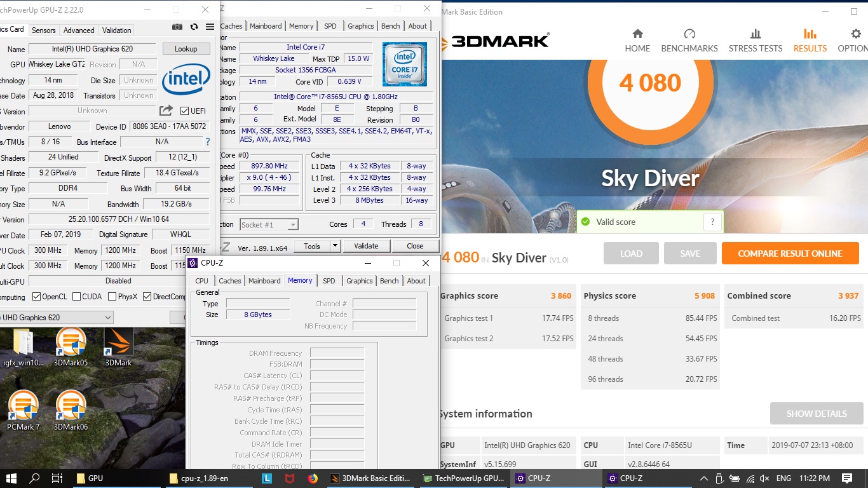Viewport: 868px width, 488px height.
Task: Open the 3DMark06 desktop shortcut
Action: point(71,410)
